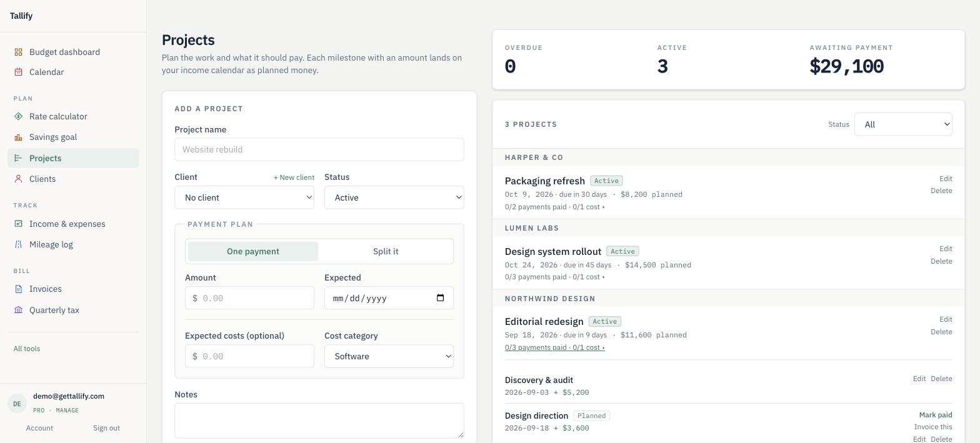Click the Rate calculator diamond icon

pyautogui.click(x=19, y=116)
